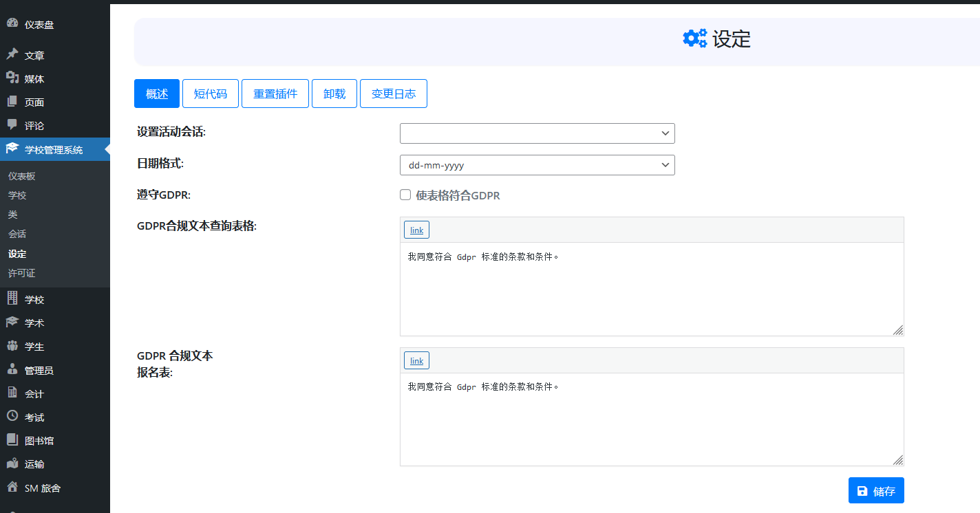Image resolution: width=980 pixels, height=513 pixels.
Task: Switch to the 短代码 tab
Action: 211,94
